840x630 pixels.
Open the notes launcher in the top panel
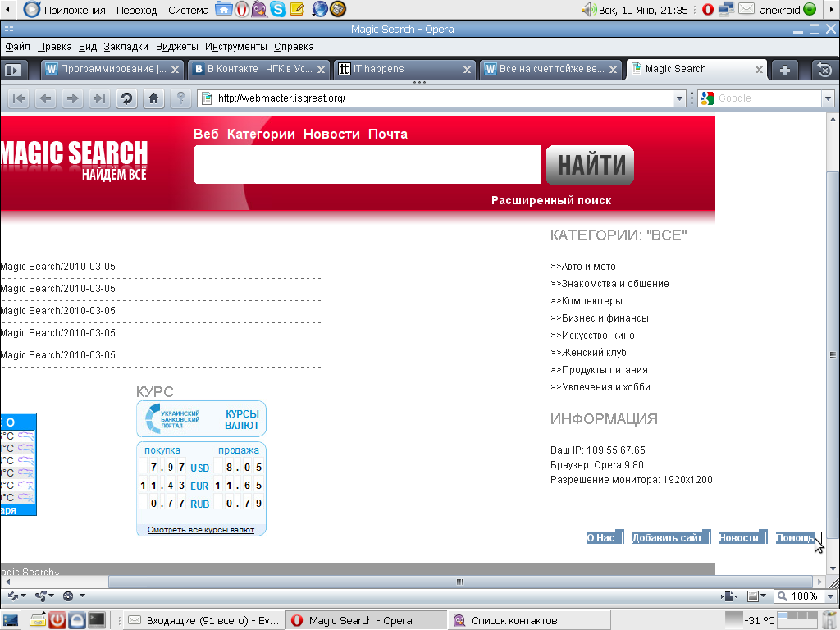pos(296,9)
